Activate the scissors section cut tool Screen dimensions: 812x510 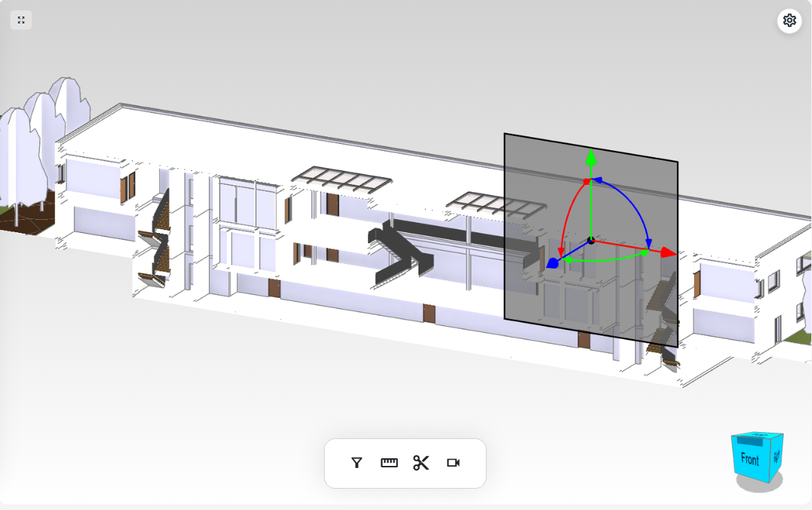pyautogui.click(x=421, y=463)
